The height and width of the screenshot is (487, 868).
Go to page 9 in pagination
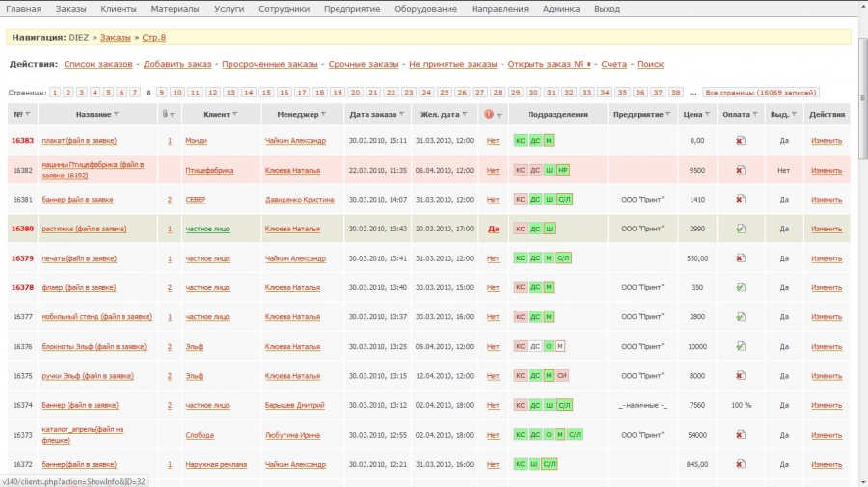pos(162,93)
